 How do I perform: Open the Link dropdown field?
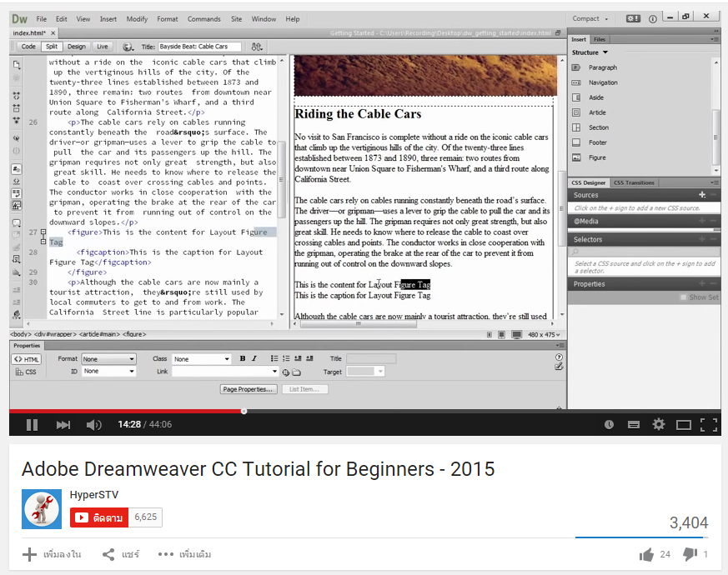[224, 372]
